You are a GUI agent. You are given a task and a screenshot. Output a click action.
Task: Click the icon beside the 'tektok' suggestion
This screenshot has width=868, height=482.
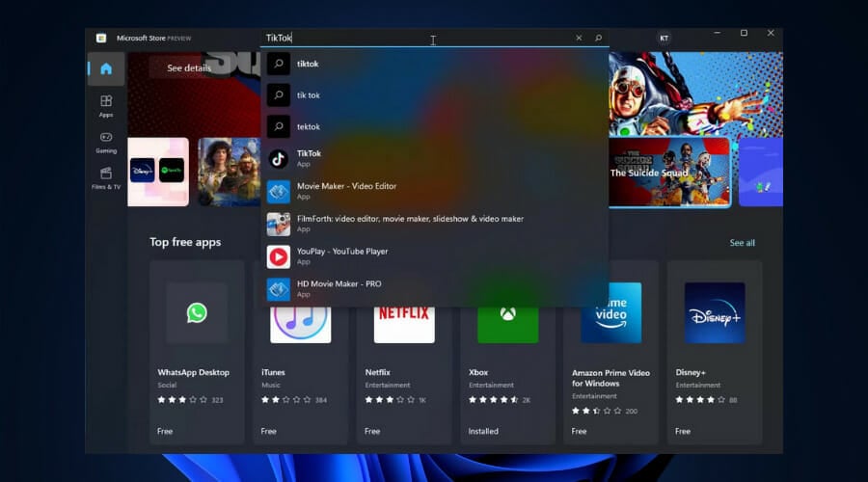[x=278, y=126]
